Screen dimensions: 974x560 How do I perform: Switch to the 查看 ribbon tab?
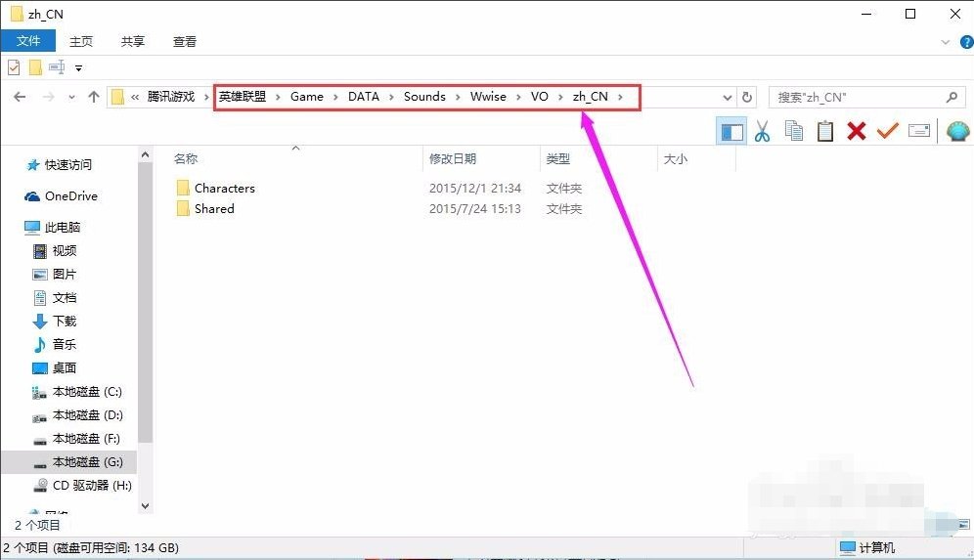point(185,41)
